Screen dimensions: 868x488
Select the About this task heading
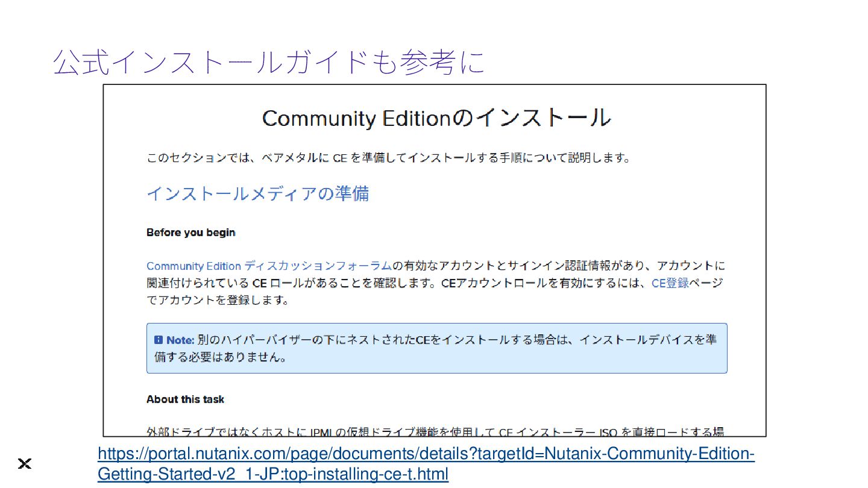[185, 399]
